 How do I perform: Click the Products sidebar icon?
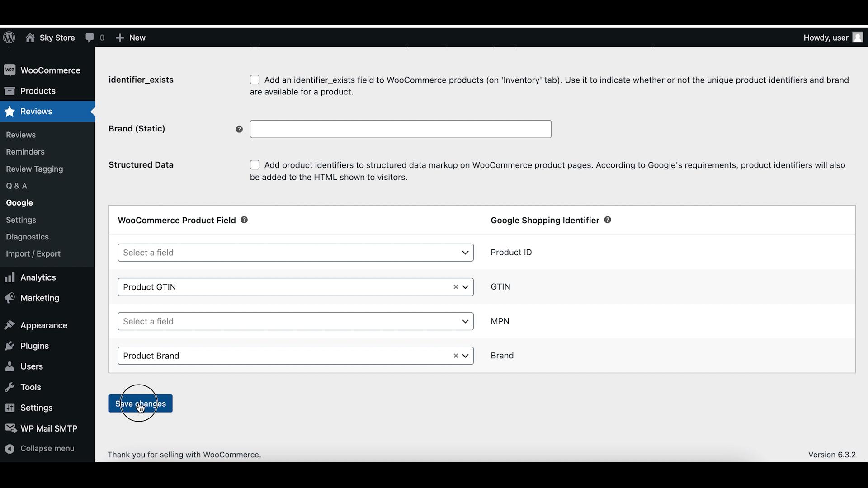pyautogui.click(x=9, y=91)
